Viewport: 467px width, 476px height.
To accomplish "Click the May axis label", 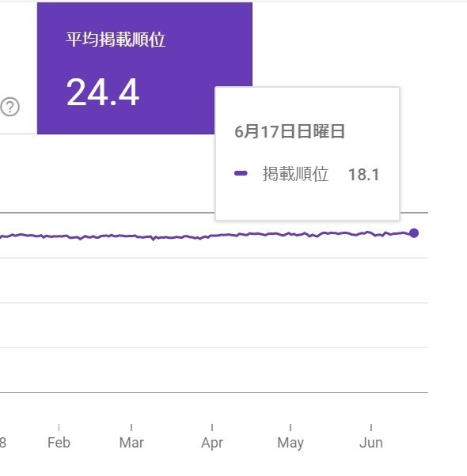I will click(x=290, y=444).
